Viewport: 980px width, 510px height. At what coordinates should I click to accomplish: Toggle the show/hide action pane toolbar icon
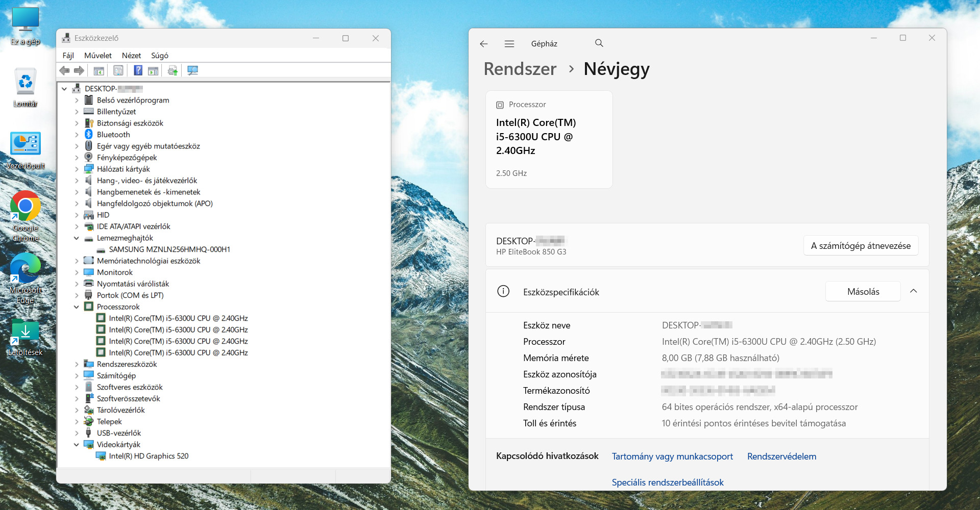pos(153,71)
